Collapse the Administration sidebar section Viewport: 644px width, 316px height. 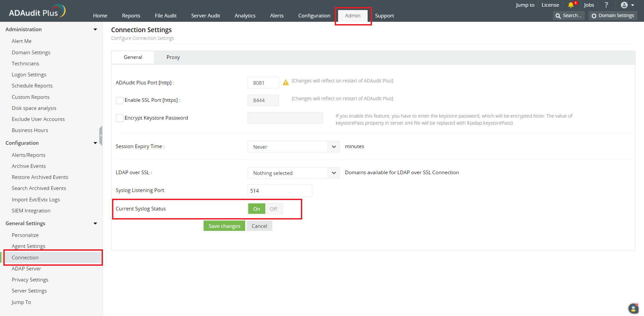95,29
